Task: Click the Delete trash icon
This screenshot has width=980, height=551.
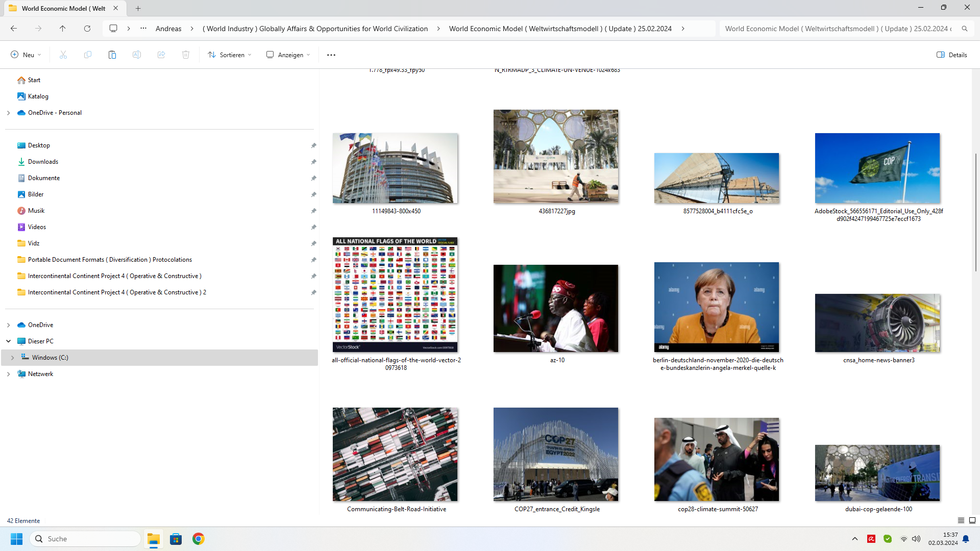Action: (186, 55)
